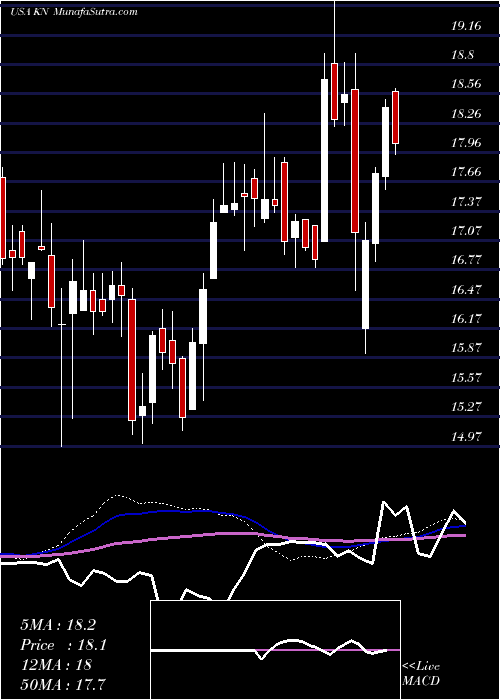Click the 12MA : 18 reading
Viewport: 500px width, 700px height.
pyautogui.click(x=56, y=665)
